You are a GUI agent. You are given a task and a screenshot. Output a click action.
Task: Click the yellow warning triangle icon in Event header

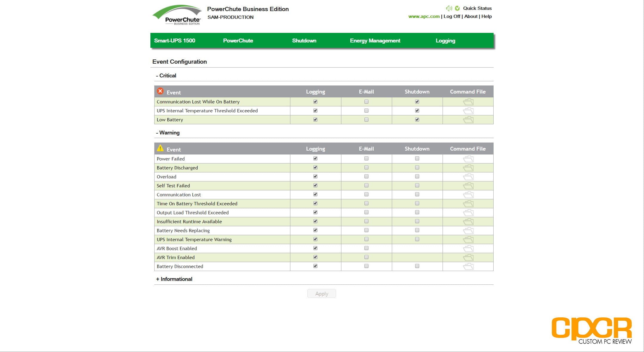coord(160,148)
